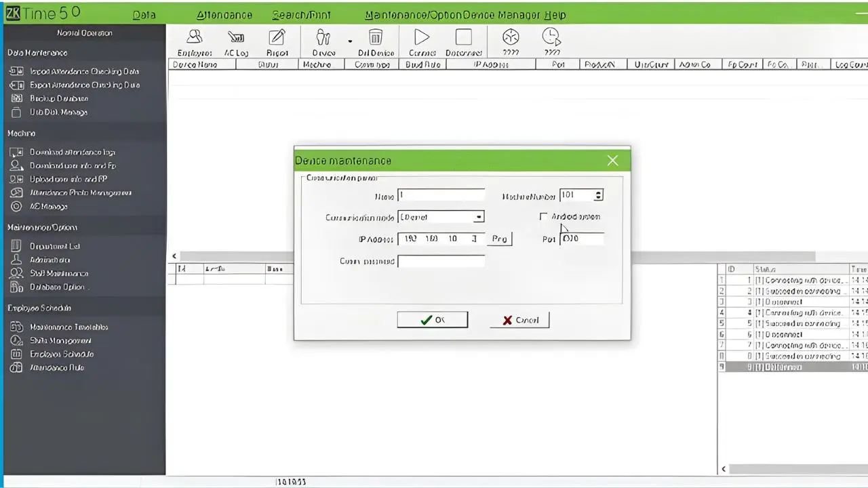The height and width of the screenshot is (488, 868).
Task: Close the Device maintenance dialog
Action: coord(612,161)
